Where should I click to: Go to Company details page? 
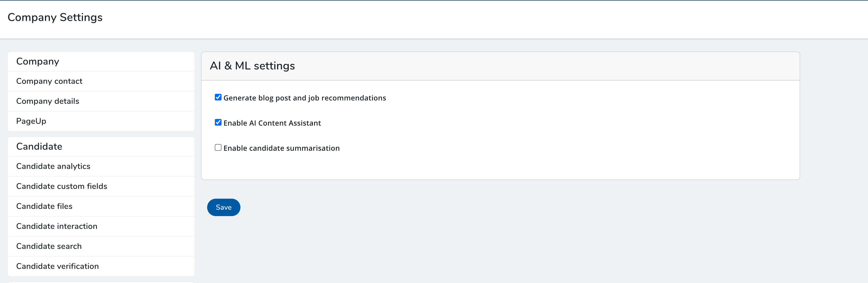[48, 101]
